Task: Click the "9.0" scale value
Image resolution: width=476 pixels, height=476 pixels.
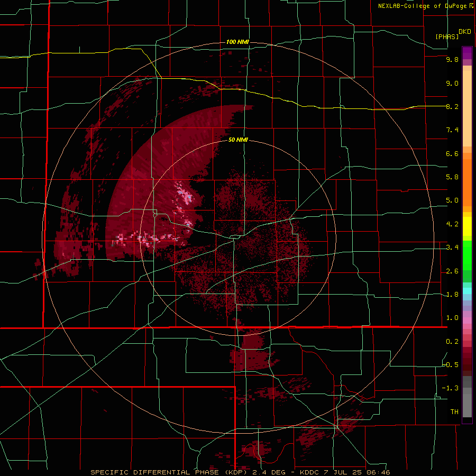Action: 452,83
